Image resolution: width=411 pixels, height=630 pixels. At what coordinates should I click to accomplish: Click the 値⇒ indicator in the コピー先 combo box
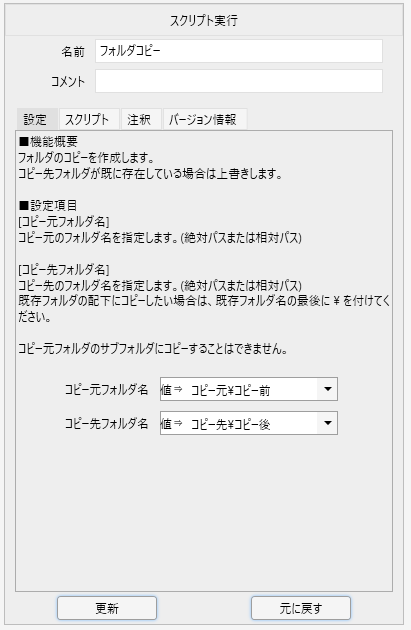point(172,423)
